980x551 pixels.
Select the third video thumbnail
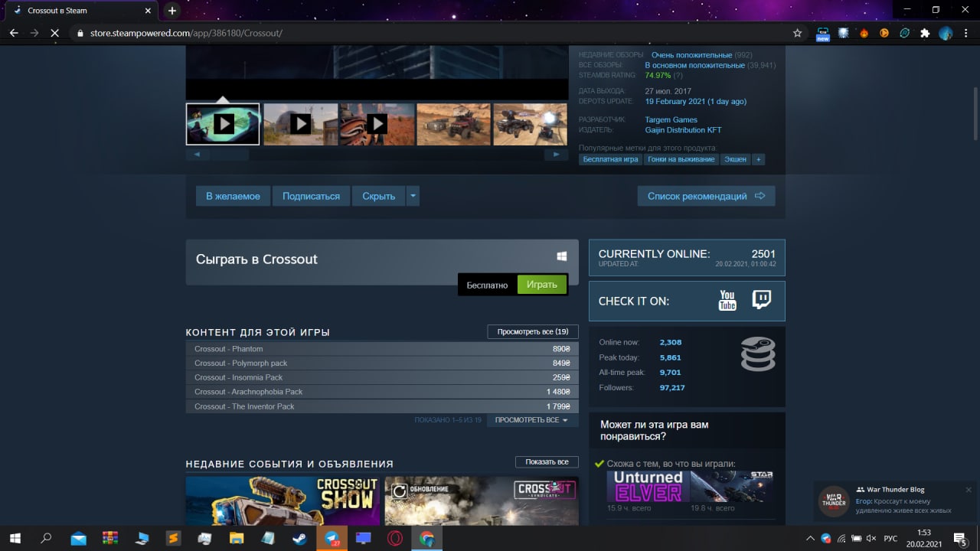pyautogui.click(x=377, y=124)
